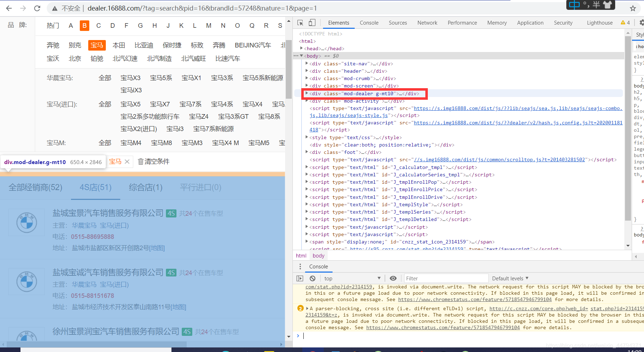Click BMW logo for 盐城宝诚 dealer

(x=27, y=281)
